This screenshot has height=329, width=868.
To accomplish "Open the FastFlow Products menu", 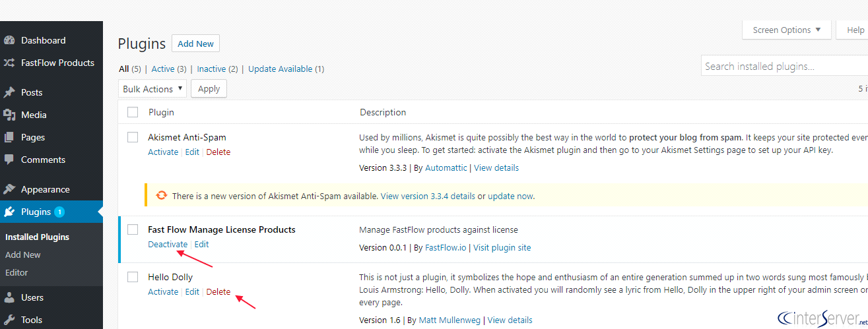I will 57,63.
